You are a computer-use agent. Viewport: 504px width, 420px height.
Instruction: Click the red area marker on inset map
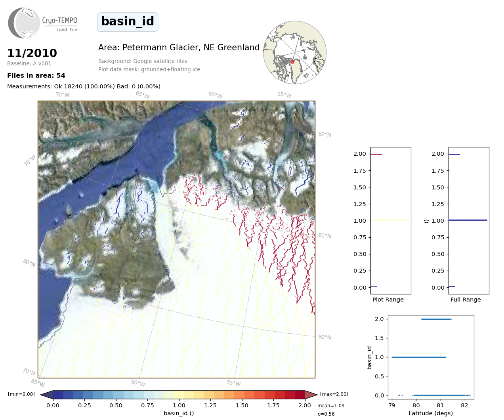click(x=292, y=62)
